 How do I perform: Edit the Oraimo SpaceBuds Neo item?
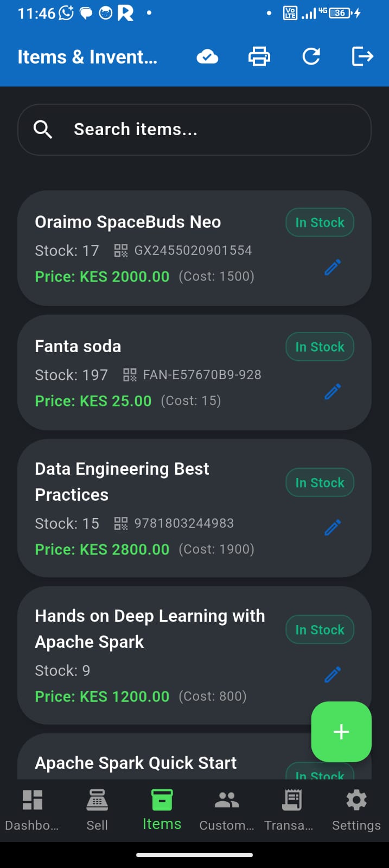pyautogui.click(x=333, y=267)
